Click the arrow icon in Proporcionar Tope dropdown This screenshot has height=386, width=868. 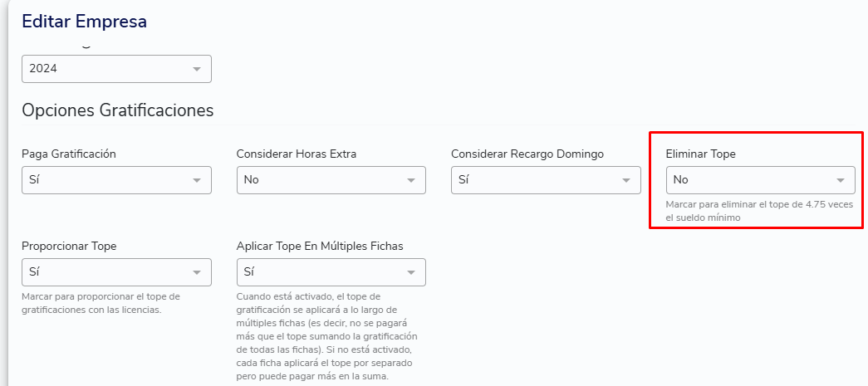click(x=196, y=272)
